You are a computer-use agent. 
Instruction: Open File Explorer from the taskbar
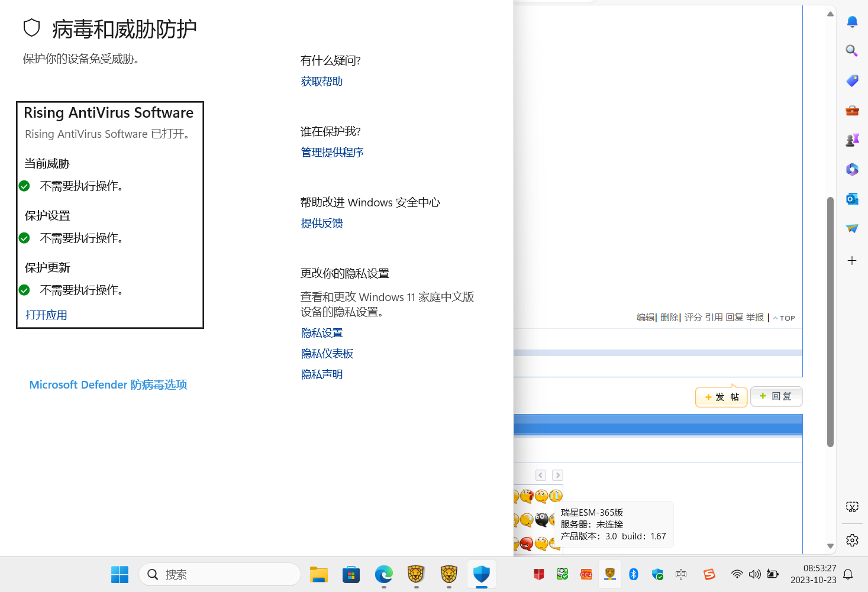click(x=319, y=574)
